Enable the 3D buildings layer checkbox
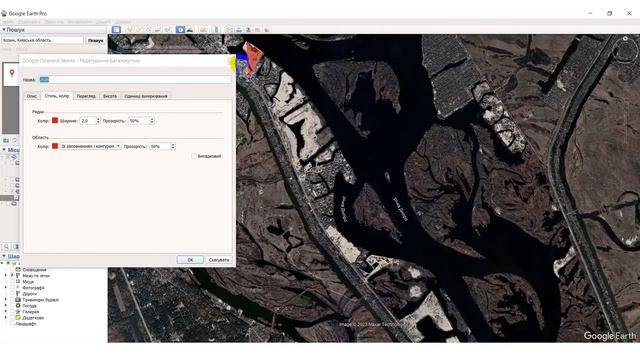Screen dimensions: 640x360 [x=12, y=300]
